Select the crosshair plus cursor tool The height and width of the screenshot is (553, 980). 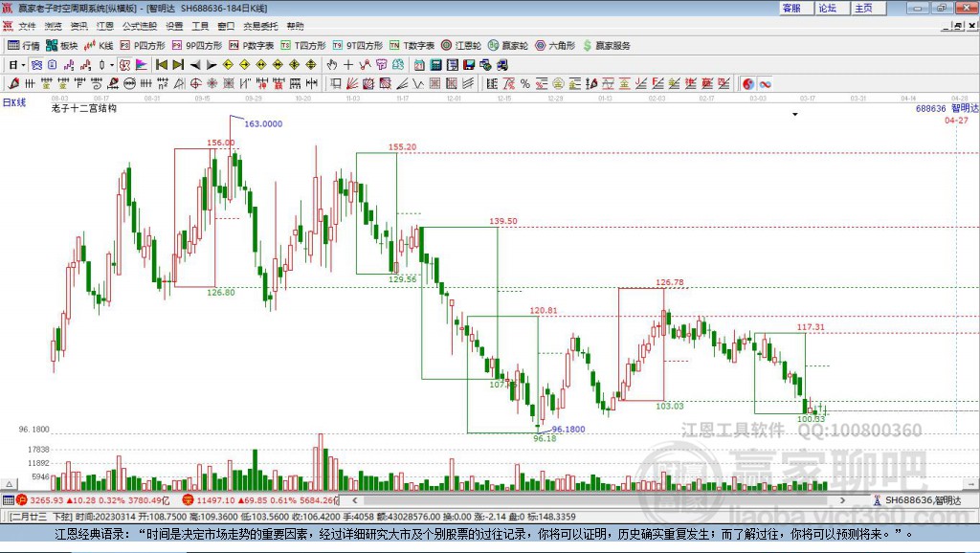[x=348, y=64]
